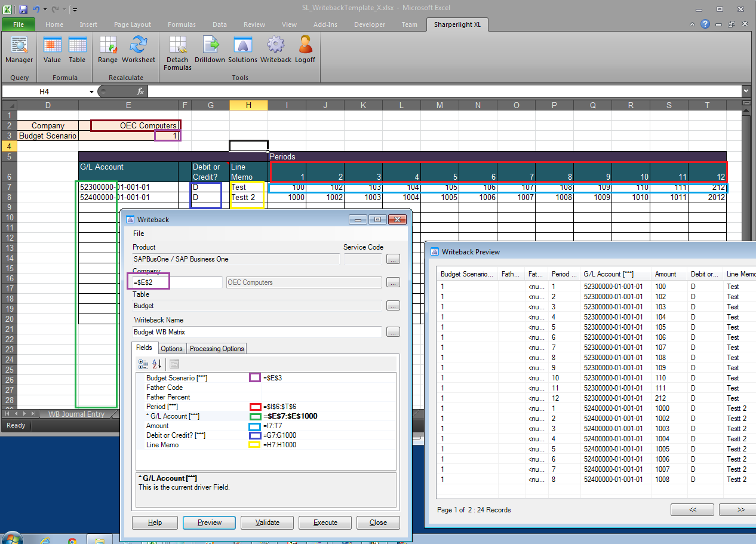
Task: Recalculate the Range
Action: click(x=107, y=50)
